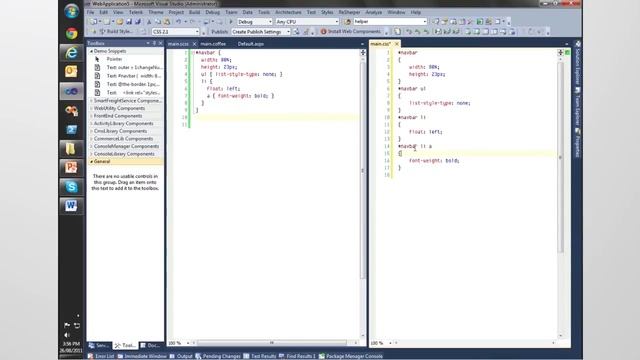Viewport: 640px width, 360px height.
Task: Open the ReSharper menu
Action: pos(350,12)
